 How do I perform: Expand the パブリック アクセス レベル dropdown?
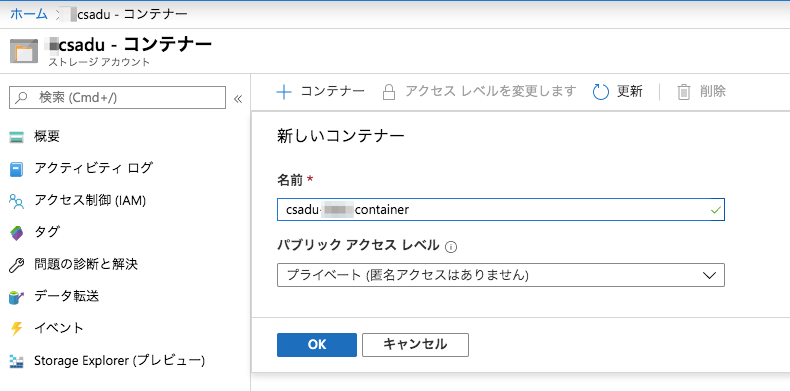tap(501, 275)
